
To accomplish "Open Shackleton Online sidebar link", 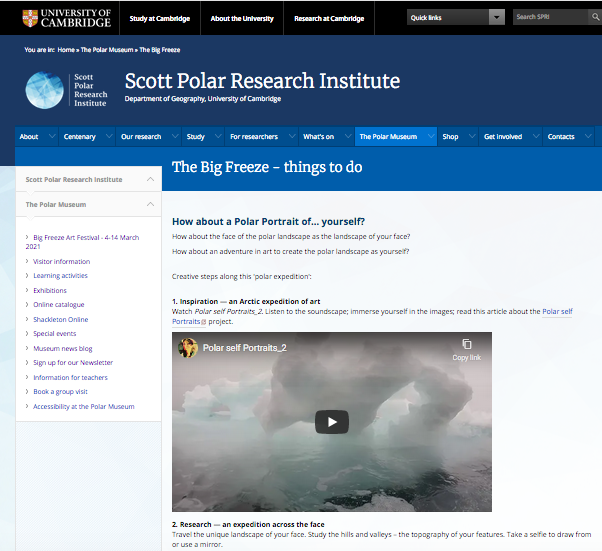I will pyautogui.click(x=61, y=319).
